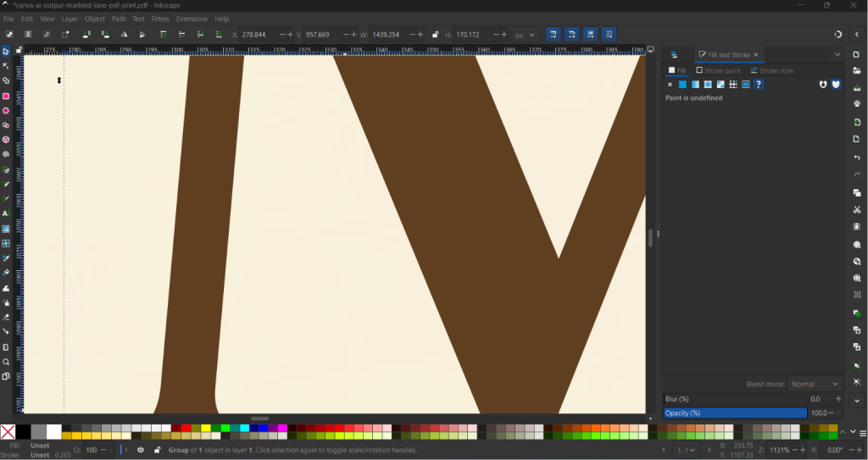
Task: Open the Extensions menu
Action: point(192,19)
